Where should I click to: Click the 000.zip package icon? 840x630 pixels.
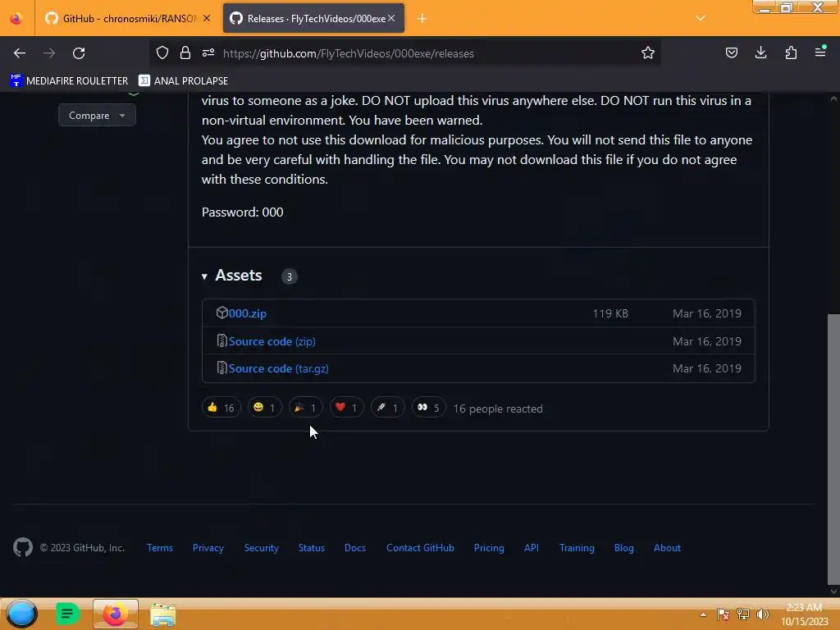[x=221, y=313]
